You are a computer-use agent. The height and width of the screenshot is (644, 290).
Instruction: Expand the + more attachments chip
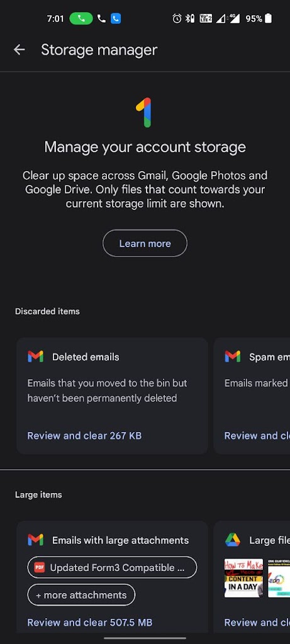click(81, 595)
